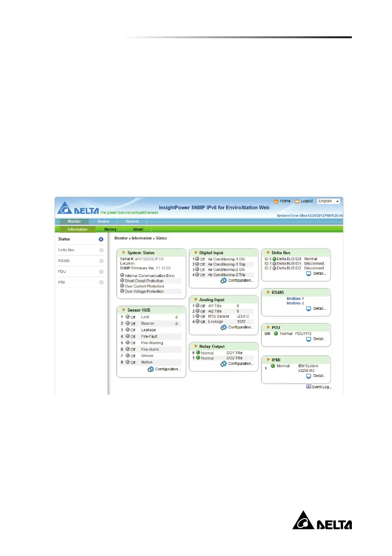392x556 pixels.
Task: Click the Lock sensor lightning icon
Action: point(176,317)
